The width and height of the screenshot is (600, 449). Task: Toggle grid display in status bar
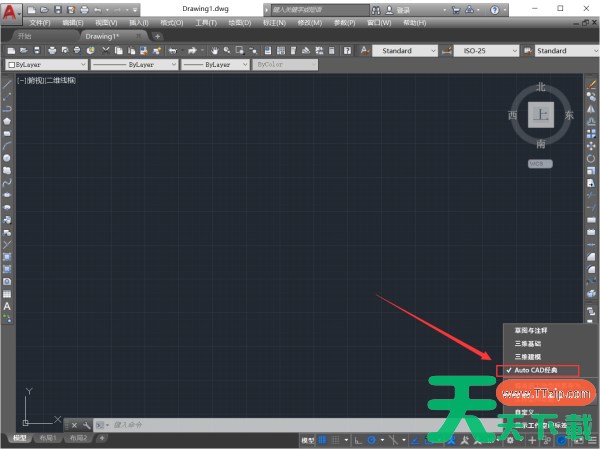(x=323, y=440)
